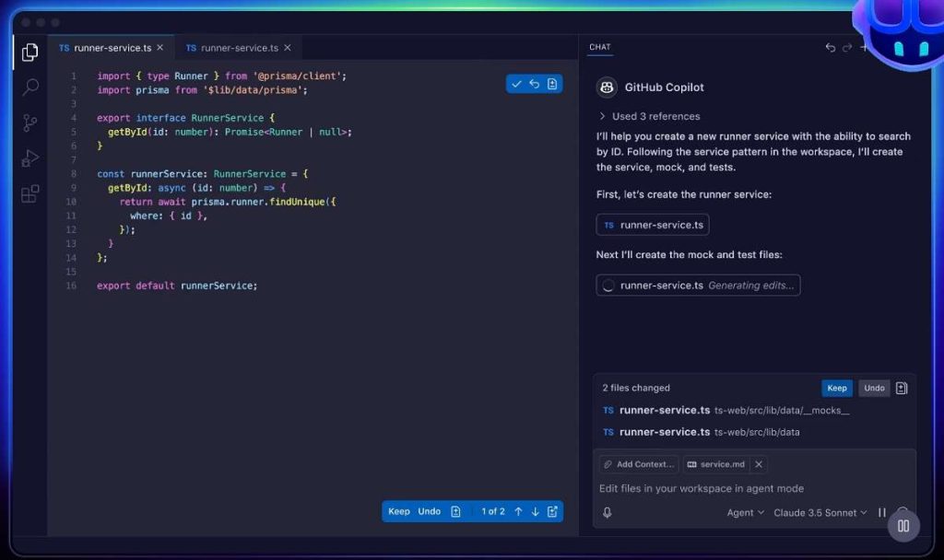944x560 pixels.
Task: Open the Extensions view
Action: (29, 192)
